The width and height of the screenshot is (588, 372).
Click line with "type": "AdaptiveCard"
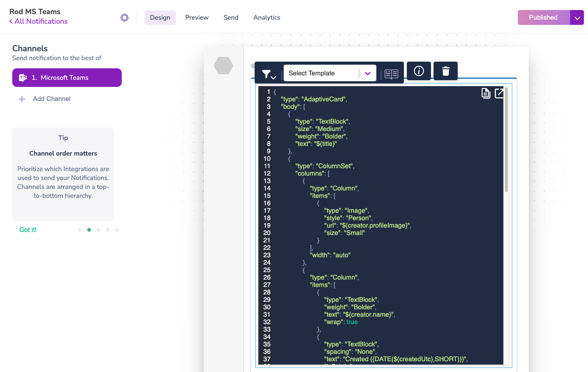[314, 99]
